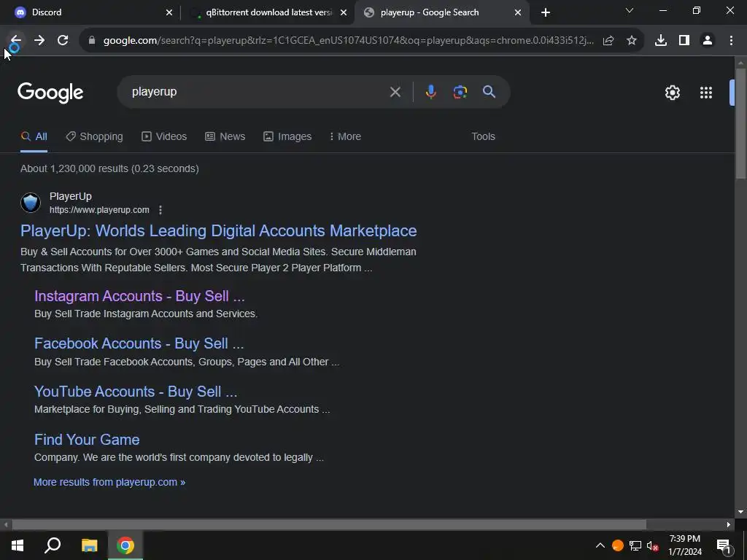Select the All results filter
The width and height of the screenshot is (747, 560).
(x=34, y=136)
